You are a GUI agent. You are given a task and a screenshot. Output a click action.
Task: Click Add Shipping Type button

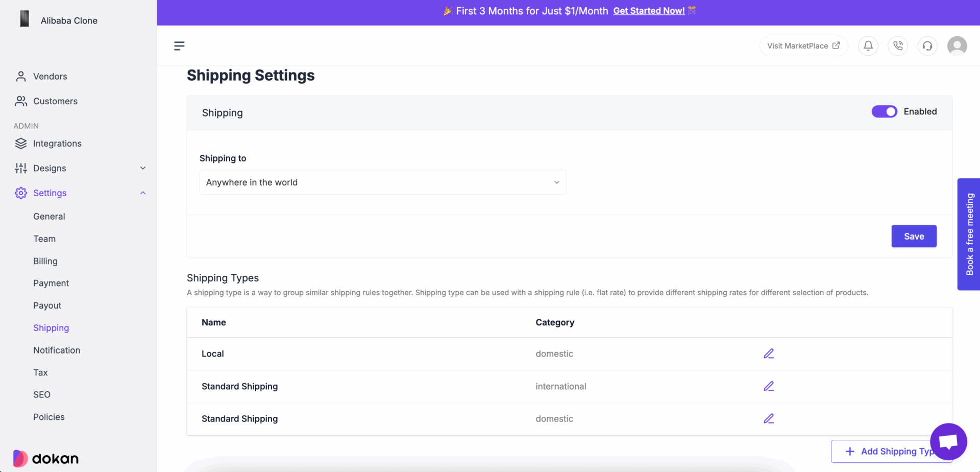891,451
